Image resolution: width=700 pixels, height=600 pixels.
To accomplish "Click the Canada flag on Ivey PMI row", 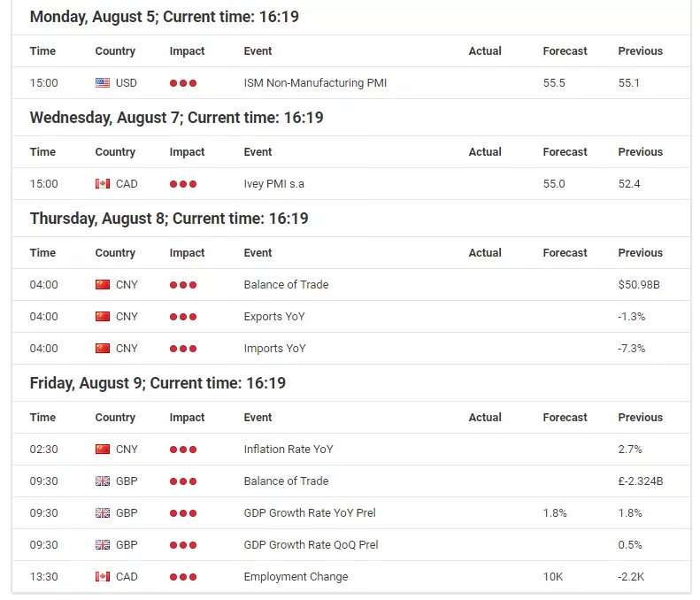I will 103,184.
